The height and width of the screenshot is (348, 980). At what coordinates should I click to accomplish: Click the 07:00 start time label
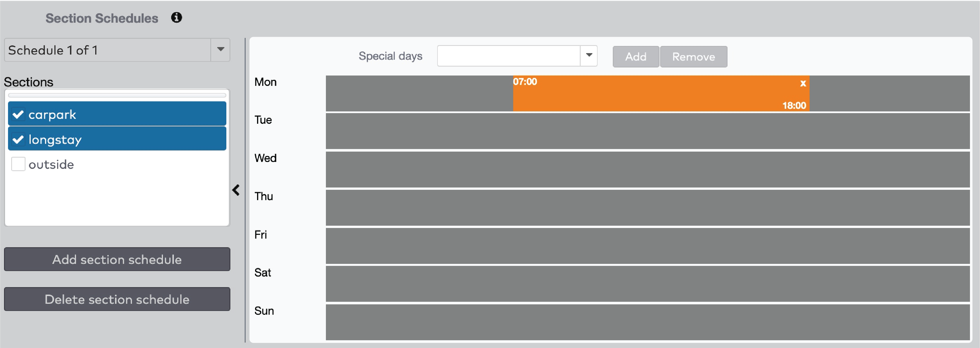[x=525, y=82]
